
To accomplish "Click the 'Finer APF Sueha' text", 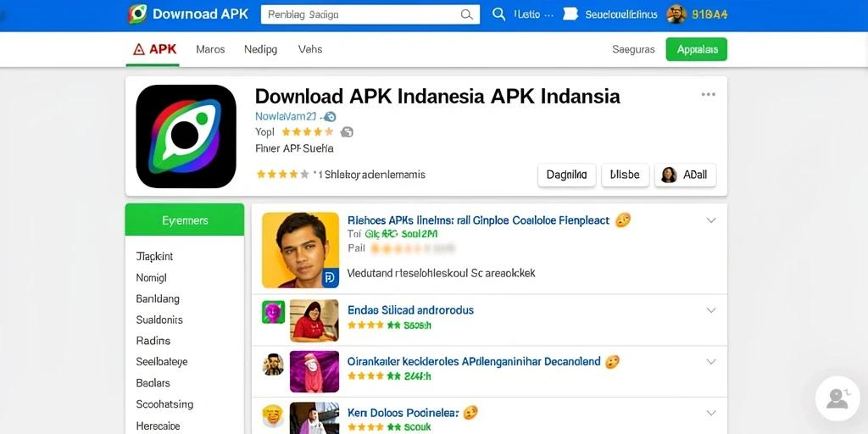I will pyautogui.click(x=294, y=148).
